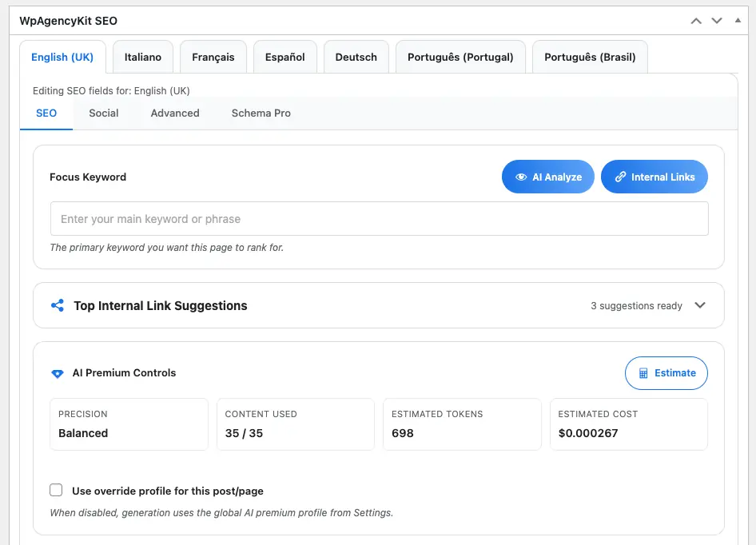Click the Estimated Cost value $0.000267

tap(588, 433)
